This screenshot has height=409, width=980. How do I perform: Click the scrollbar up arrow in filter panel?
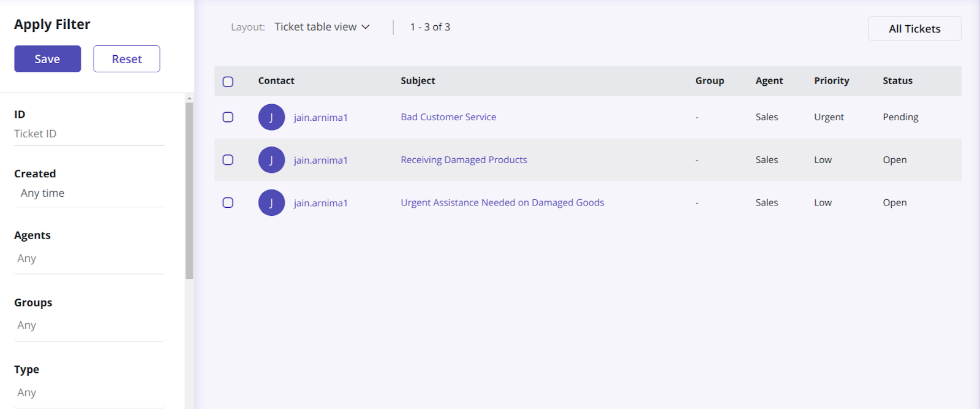point(189,98)
